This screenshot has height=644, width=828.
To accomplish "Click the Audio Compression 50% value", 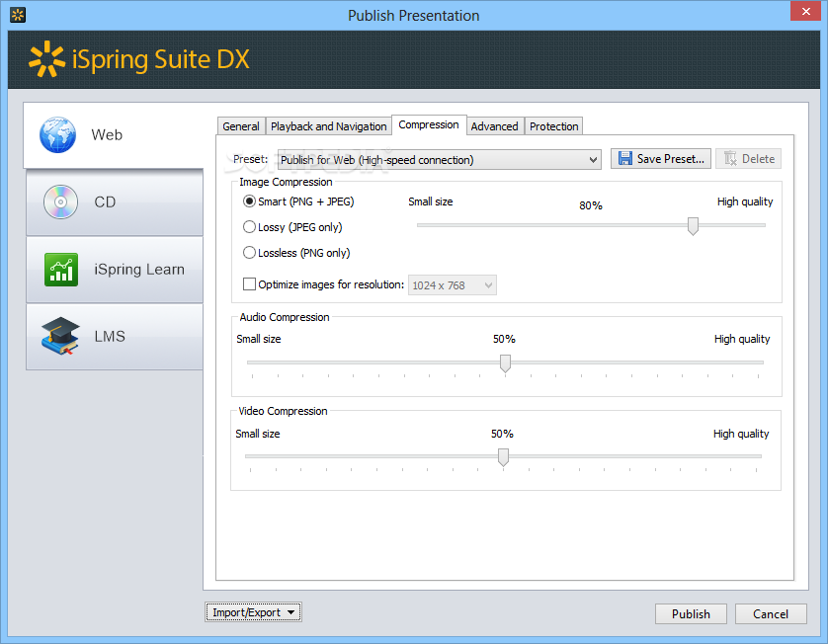I will click(504, 339).
